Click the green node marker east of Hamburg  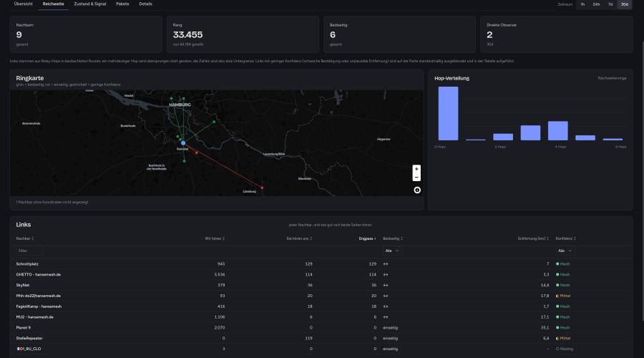(214, 122)
